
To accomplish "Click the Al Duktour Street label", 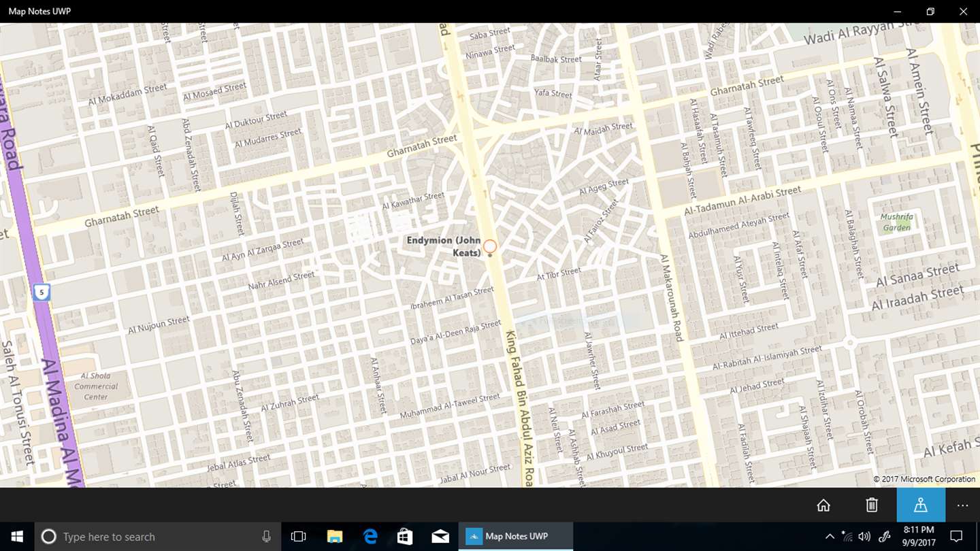I will (x=256, y=120).
